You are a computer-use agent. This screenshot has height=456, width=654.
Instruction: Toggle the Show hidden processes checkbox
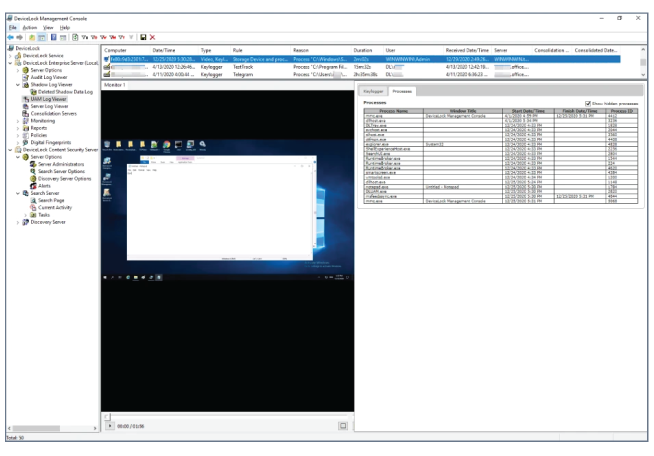tap(588, 102)
